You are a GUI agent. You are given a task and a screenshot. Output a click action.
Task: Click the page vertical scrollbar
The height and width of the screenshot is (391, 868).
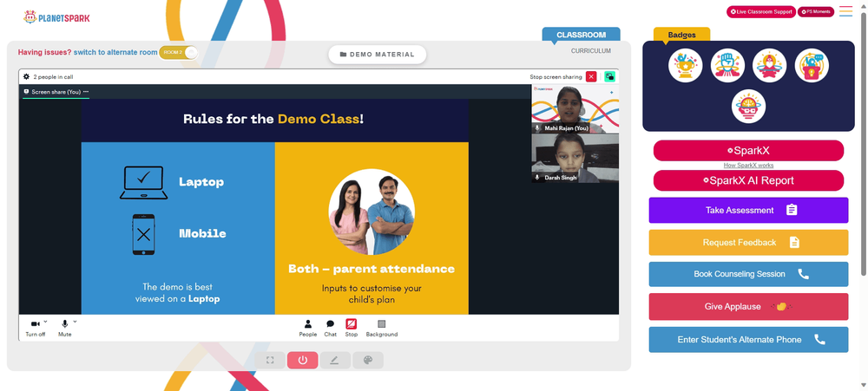click(864, 144)
